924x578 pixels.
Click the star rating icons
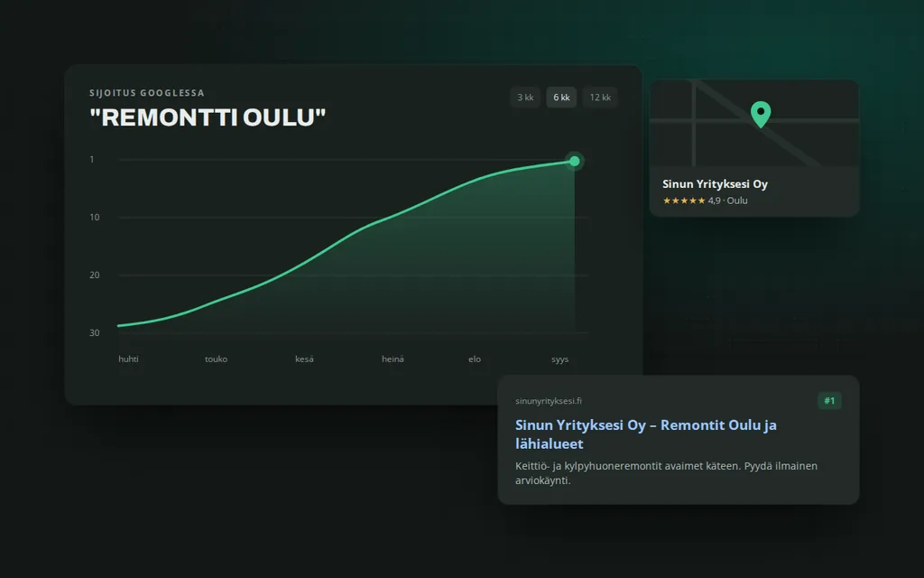click(684, 200)
